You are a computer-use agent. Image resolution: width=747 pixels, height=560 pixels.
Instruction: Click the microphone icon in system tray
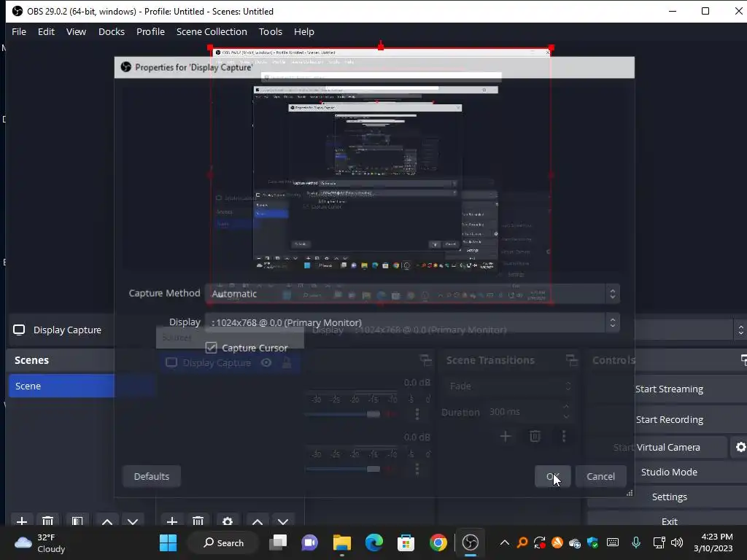635,542
